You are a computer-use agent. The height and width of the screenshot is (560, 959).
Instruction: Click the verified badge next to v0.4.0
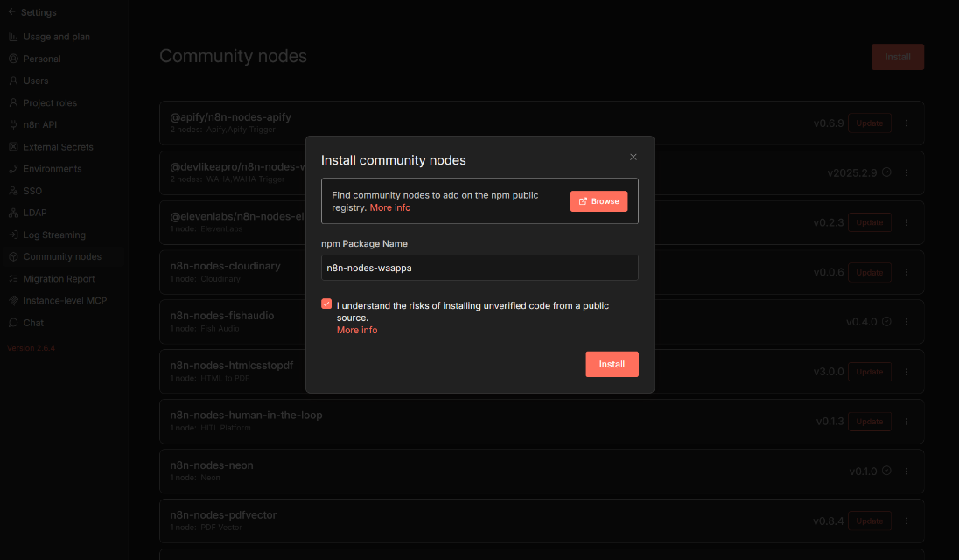(x=886, y=322)
